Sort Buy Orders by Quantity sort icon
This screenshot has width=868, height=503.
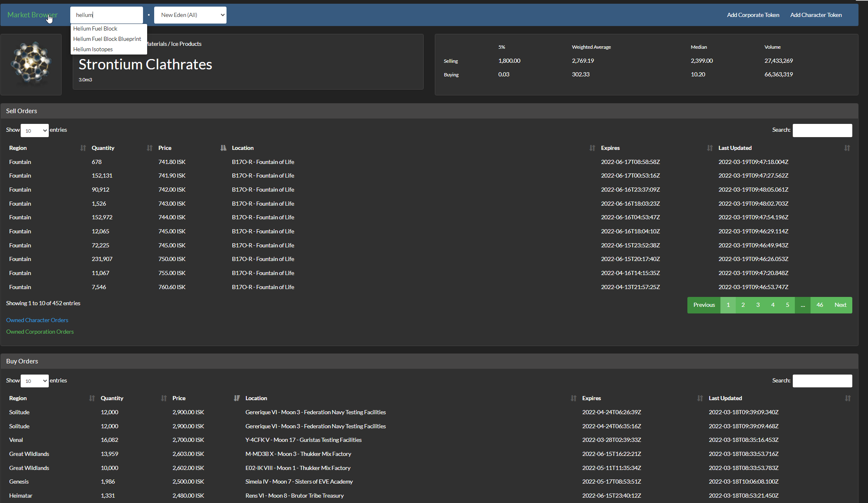pos(164,398)
